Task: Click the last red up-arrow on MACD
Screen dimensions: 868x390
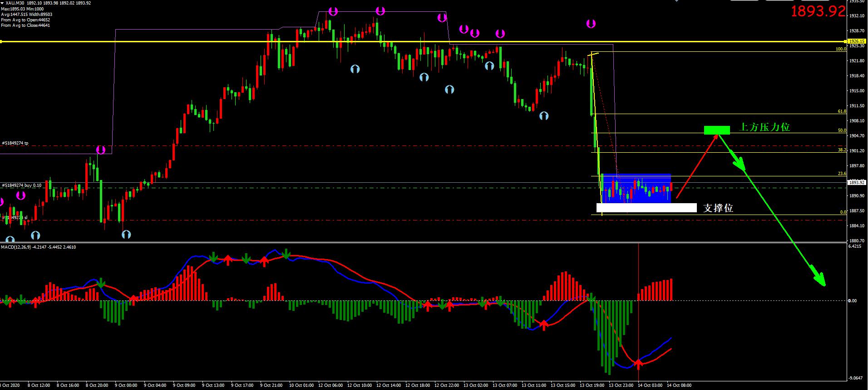Action: (x=638, y=364)
